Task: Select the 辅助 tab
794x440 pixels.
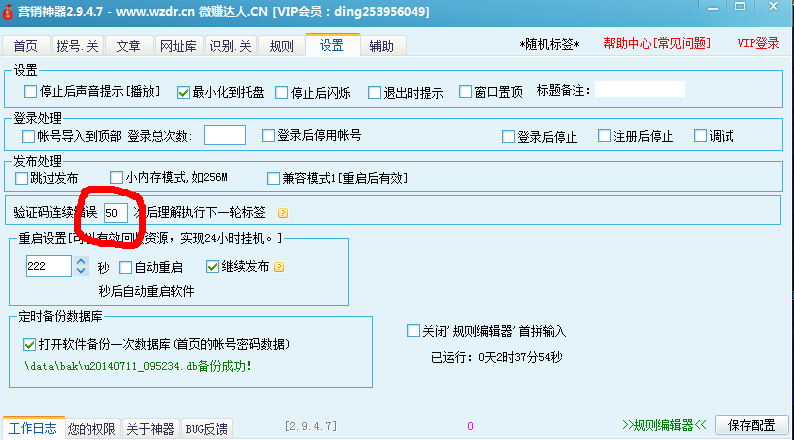Action: coord(381,46)
